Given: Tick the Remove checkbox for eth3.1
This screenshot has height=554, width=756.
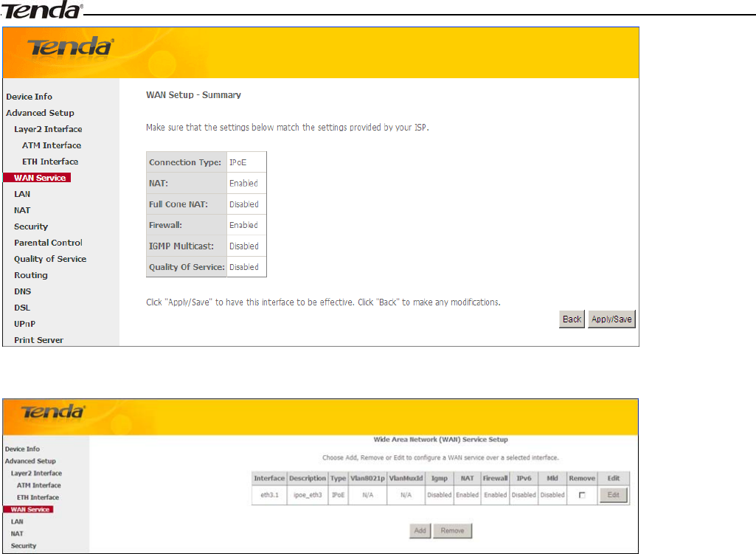Looking at the screenshot, I should [x=582, y=495].
